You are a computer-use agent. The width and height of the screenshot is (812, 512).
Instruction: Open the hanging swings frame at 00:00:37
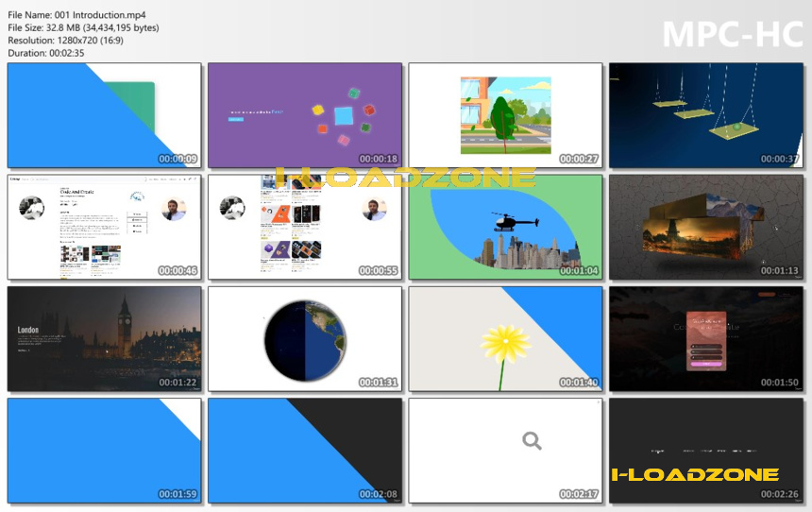point(706,115)
